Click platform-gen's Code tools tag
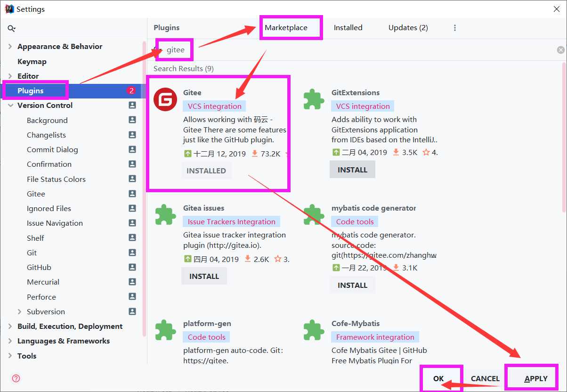 (206, 337)
